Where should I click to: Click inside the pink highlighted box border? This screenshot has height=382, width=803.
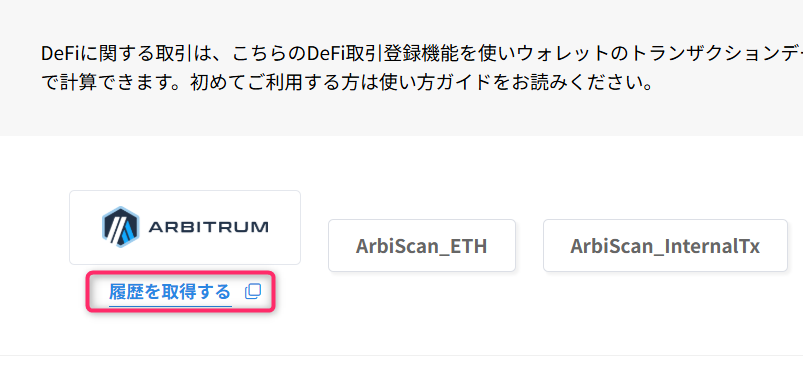tap(181, 292)
